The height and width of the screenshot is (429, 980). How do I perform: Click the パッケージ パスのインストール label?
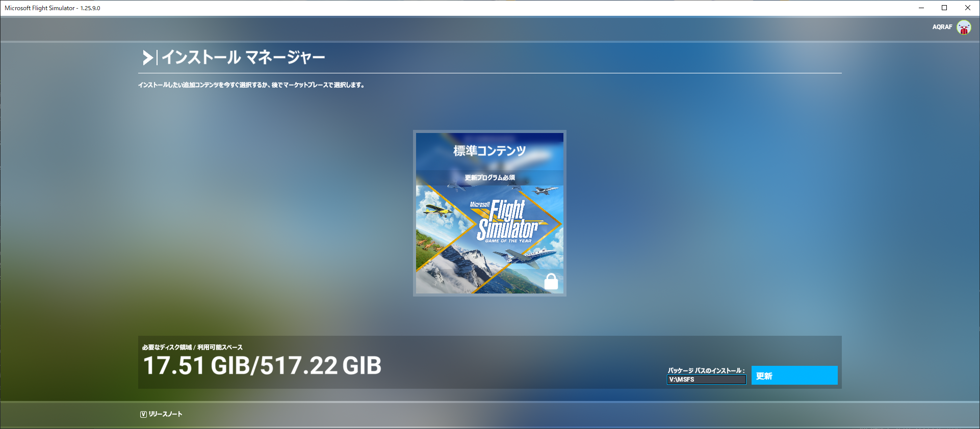[x=706, y=370]
